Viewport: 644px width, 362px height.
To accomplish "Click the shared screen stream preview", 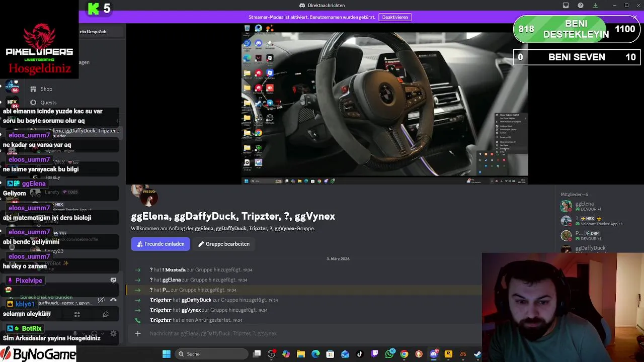I will (385, 104).
